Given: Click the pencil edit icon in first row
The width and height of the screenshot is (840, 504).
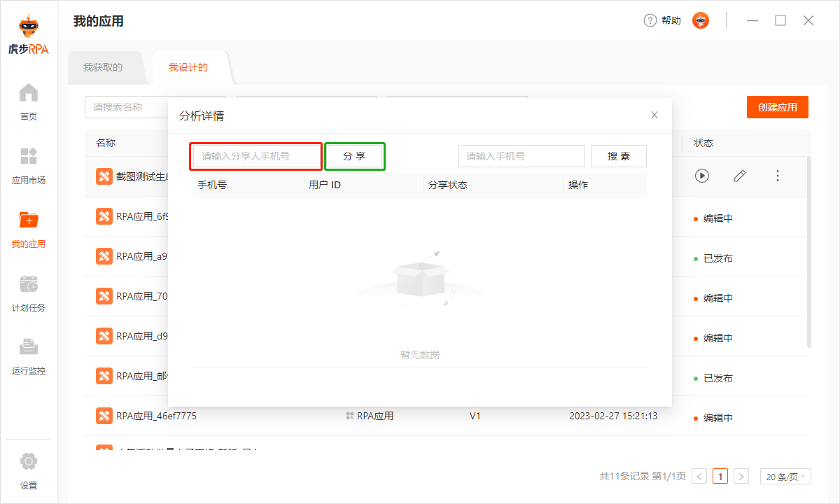Looking at the screenshot, I should pyautogui.click(x=739, y=176).
